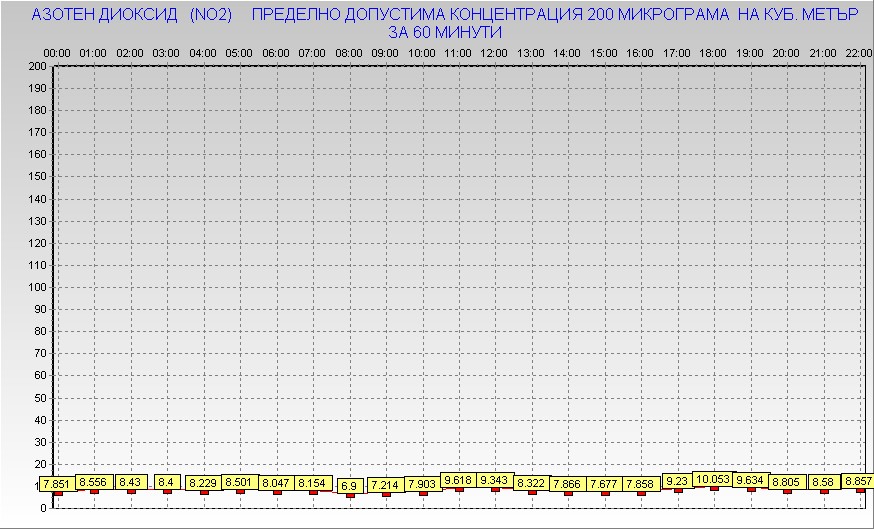874x529 pixels.
Task: Click the 8.857 label at 22:00
Action: [x=859, y=481]
